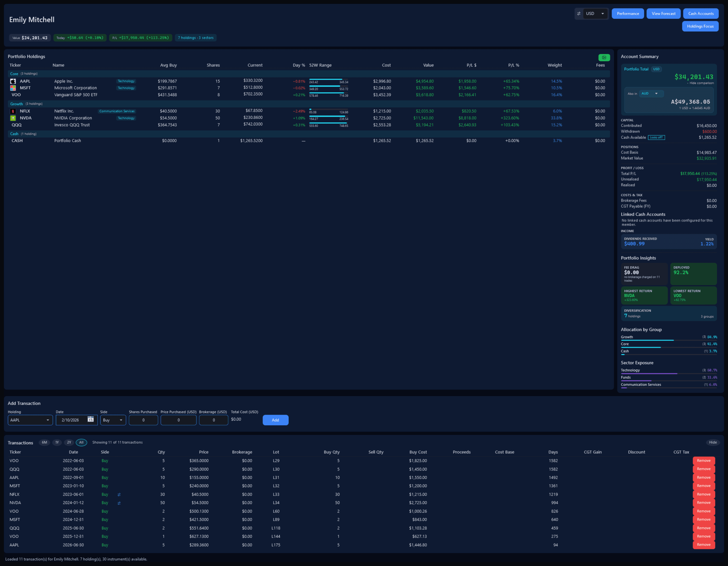Viewport: 728px width, 566px height.
Task: Select the 6M transactions filter
Action: [44, 442]
